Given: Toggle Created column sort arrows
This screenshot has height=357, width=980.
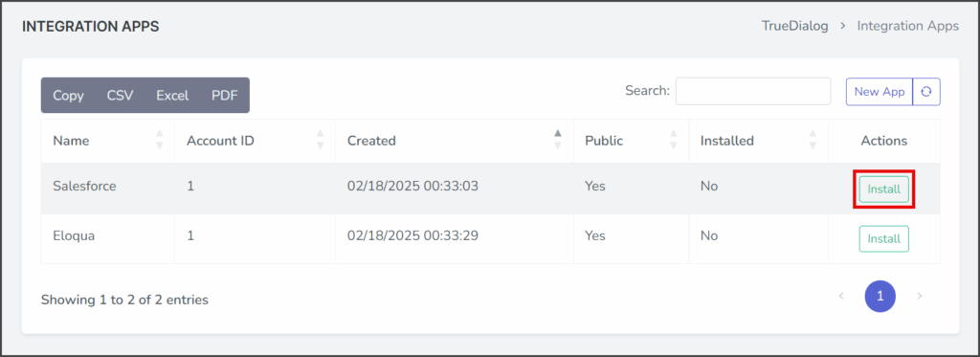Looking at the screenshot, I should click(x=558, y=140).
